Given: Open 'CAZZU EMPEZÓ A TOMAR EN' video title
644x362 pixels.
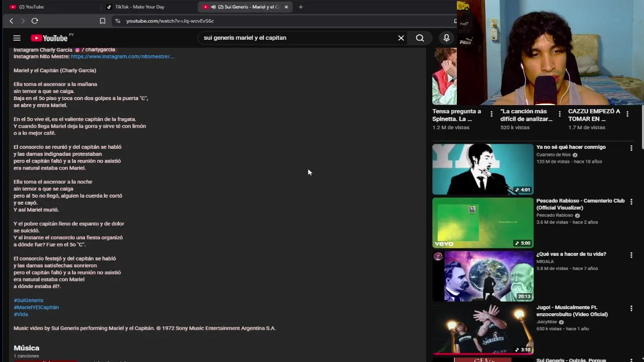Looking at the screenshot, I should tap(594, 115).
